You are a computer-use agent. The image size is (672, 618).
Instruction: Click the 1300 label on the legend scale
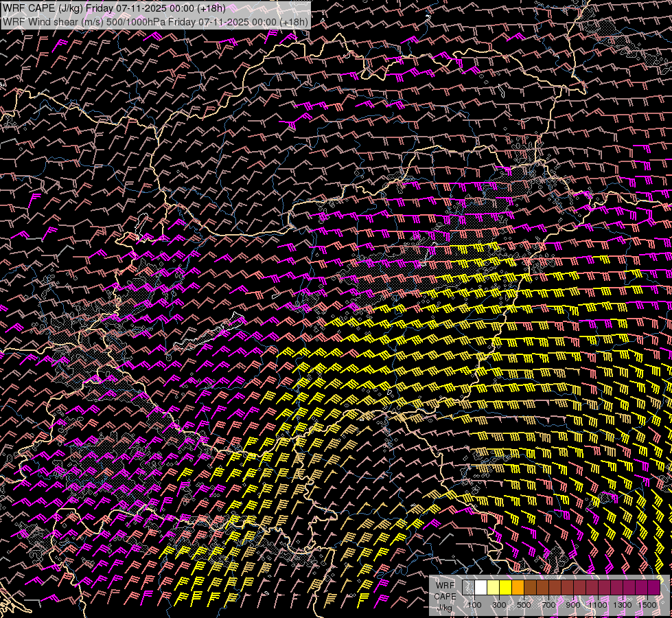coord(623,605)
